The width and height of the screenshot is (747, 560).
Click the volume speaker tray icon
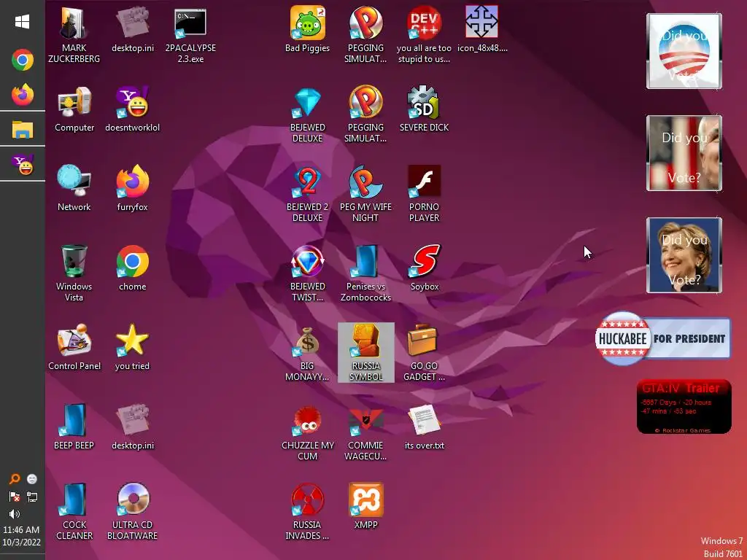click(x=15, y=514)
